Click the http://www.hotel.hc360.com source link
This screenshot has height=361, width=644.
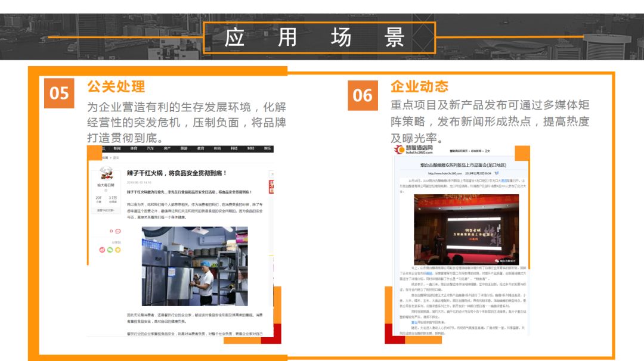click(x=445, y=173)
